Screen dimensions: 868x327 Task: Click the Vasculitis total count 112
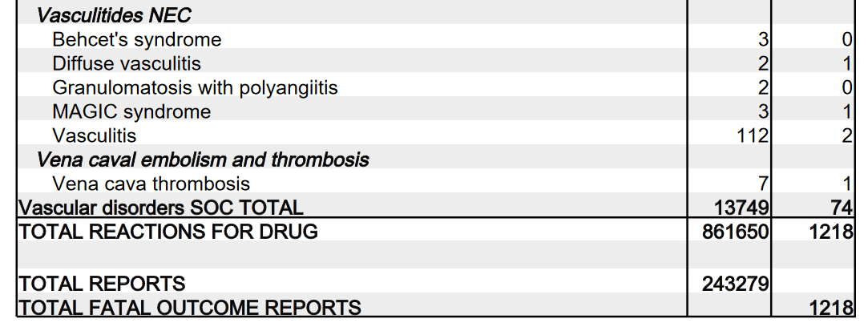[x=753, y=135]
